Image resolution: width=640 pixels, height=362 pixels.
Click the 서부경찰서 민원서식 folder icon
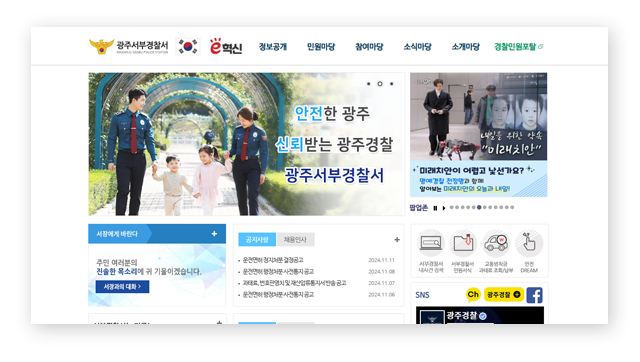click(463, 244)
